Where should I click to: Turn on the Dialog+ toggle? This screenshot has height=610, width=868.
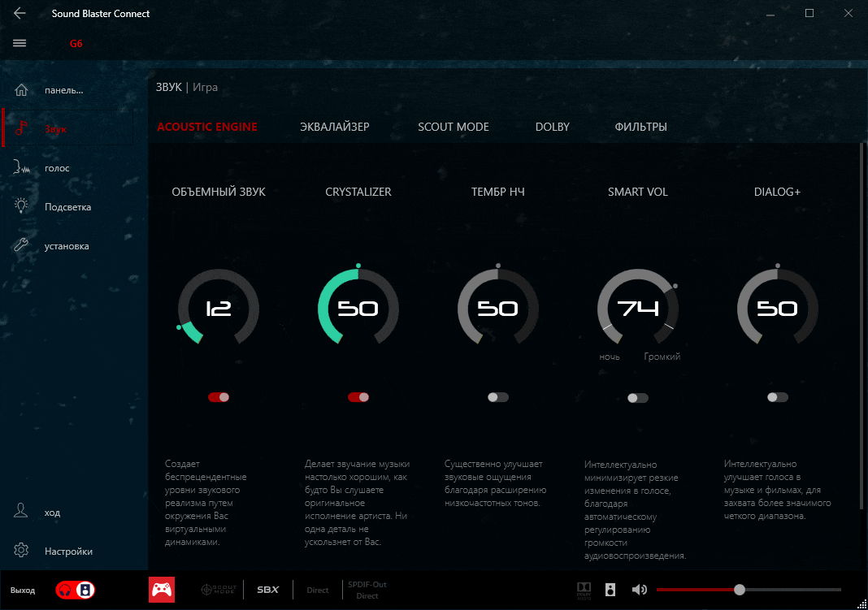point(778,397)
